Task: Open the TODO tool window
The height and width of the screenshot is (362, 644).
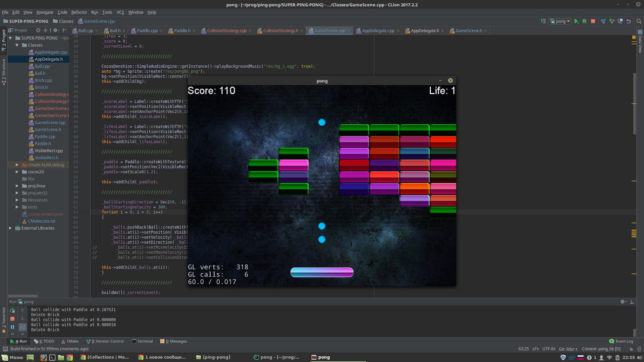Action: click(44, 341)
